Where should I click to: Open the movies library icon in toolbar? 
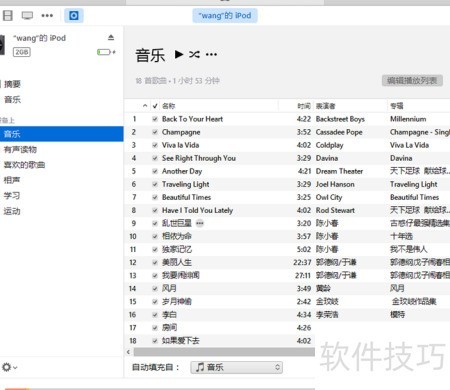[x=7, y=15]
